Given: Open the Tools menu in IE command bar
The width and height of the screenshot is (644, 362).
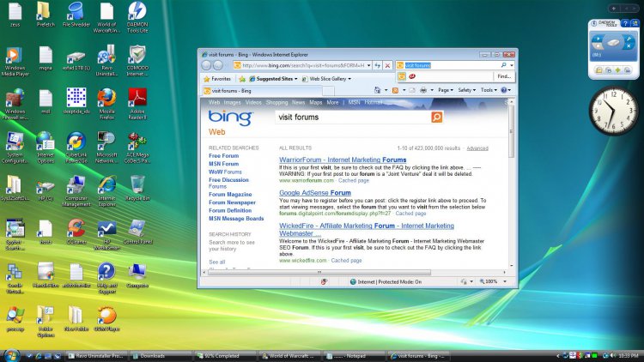Looking at the screenshot, I should [x=489, y=90].
